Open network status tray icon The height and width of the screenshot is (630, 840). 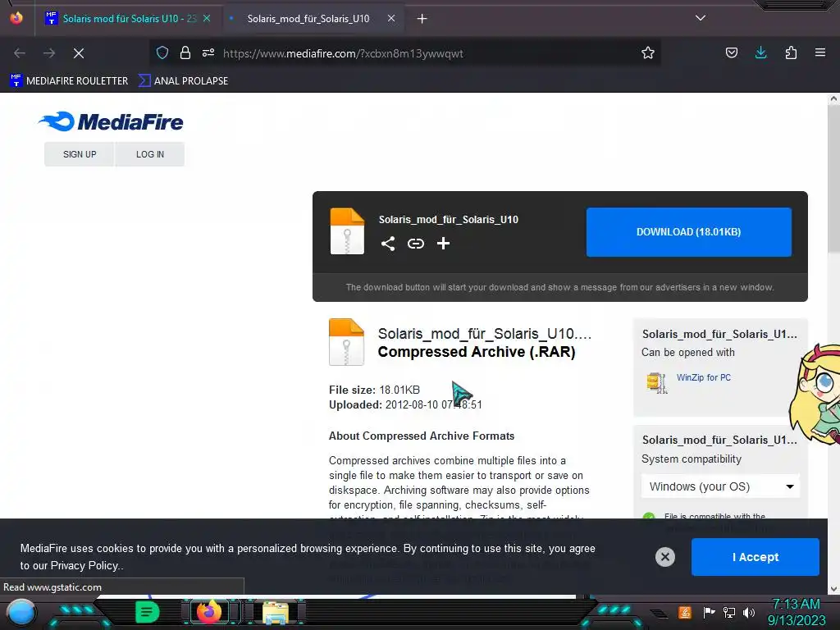click(729, 612)
